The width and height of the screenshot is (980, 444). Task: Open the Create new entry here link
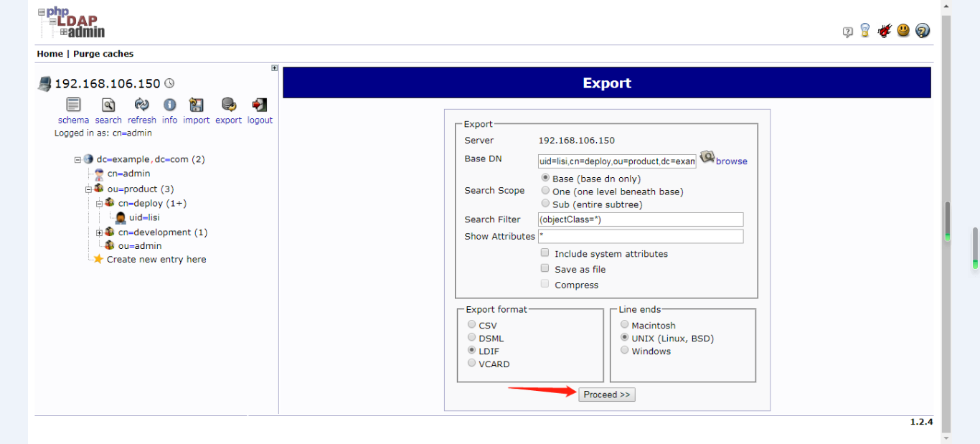pyautogui.click(x=155, y=259)
